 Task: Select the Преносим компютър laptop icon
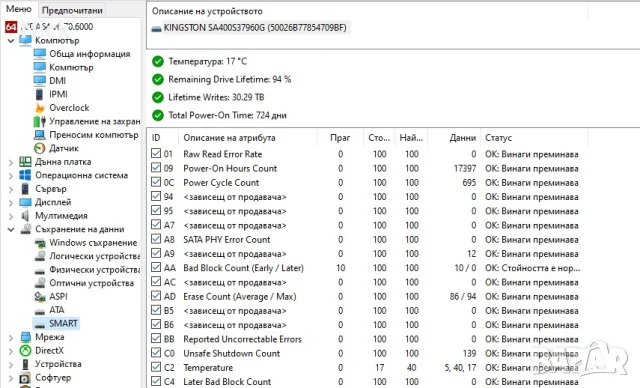pos(40,135)
